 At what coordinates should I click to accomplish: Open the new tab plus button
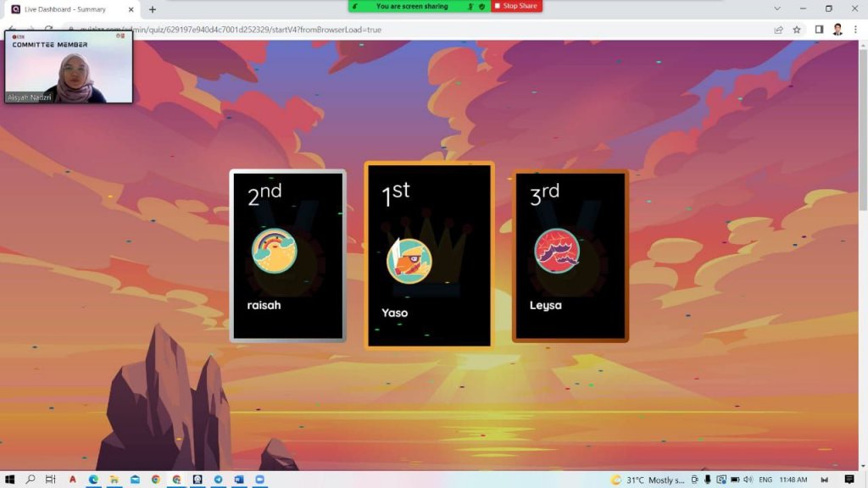[x=153, y=9]
